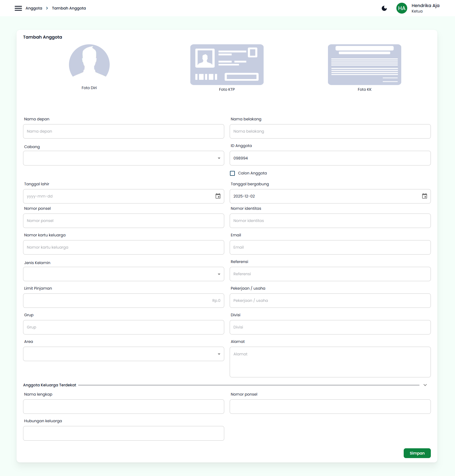Check the Calon Anggota checkbox
Image resolution: width=455 pixels, height=476 pixels.
(x=232, y=173)
